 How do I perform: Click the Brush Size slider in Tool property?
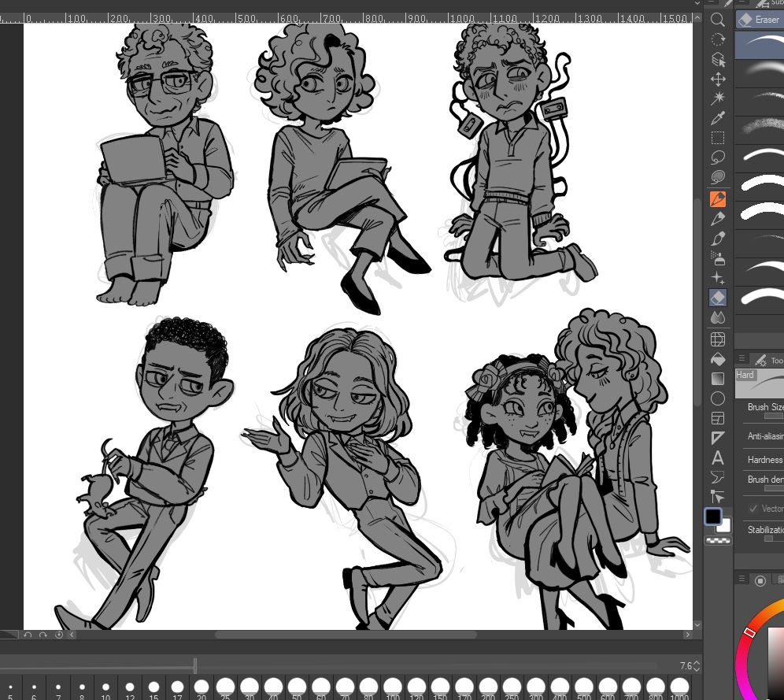coord(773,416)
